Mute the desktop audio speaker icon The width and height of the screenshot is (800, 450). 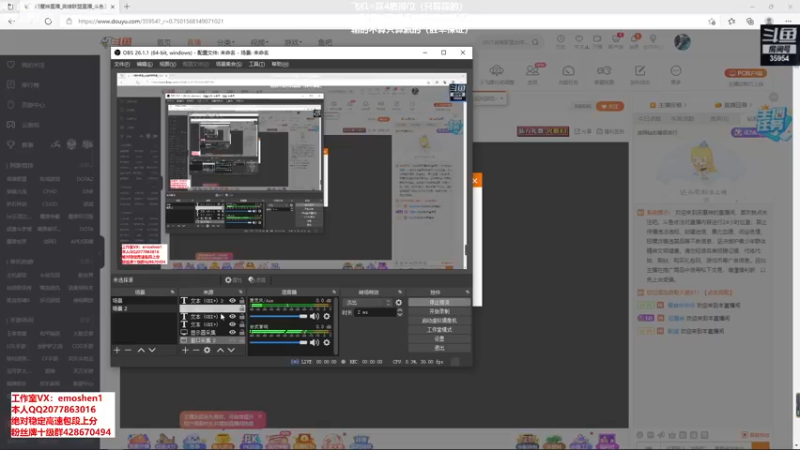[x=314, y=342]
